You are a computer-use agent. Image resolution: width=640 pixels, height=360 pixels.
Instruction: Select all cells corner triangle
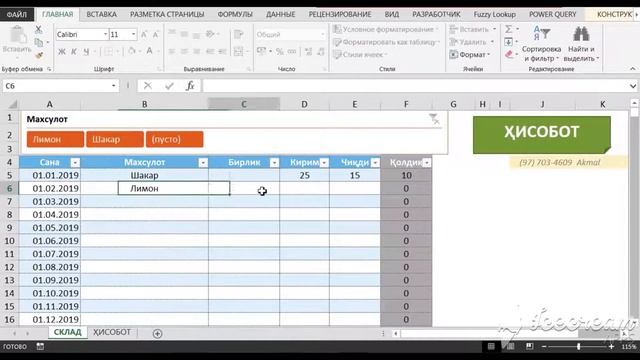[12, 104]
